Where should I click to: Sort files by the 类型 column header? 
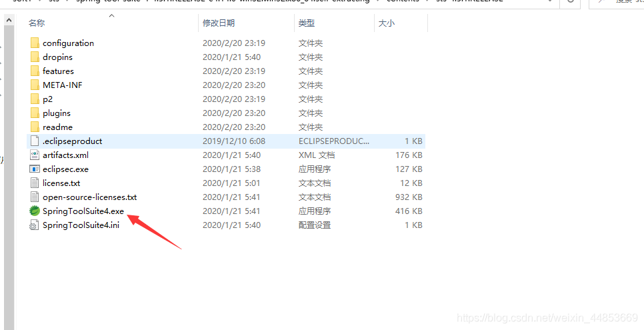(x=307, y=23)
